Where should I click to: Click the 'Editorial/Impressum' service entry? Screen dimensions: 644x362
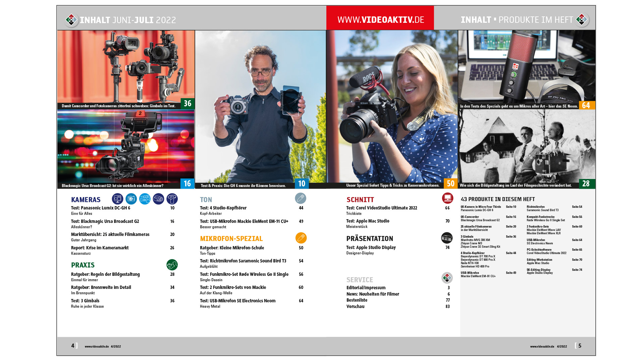point(366,288)
